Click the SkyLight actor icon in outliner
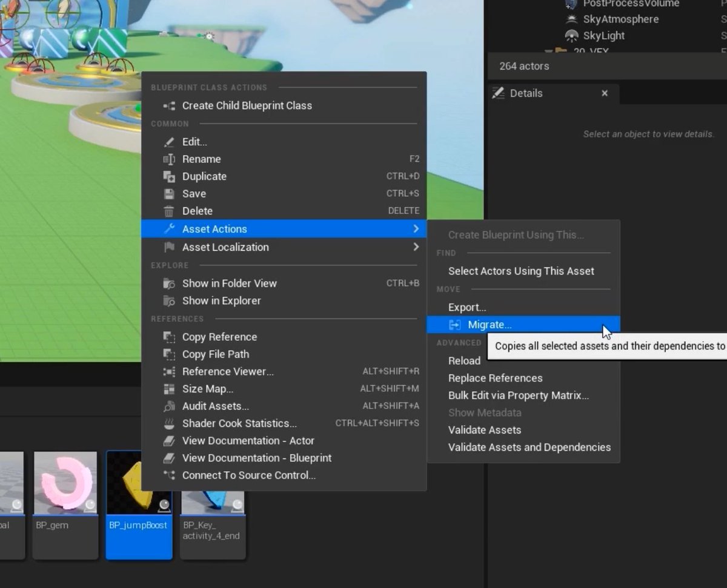This screenshot has width=727, height=588. [571, 36]
